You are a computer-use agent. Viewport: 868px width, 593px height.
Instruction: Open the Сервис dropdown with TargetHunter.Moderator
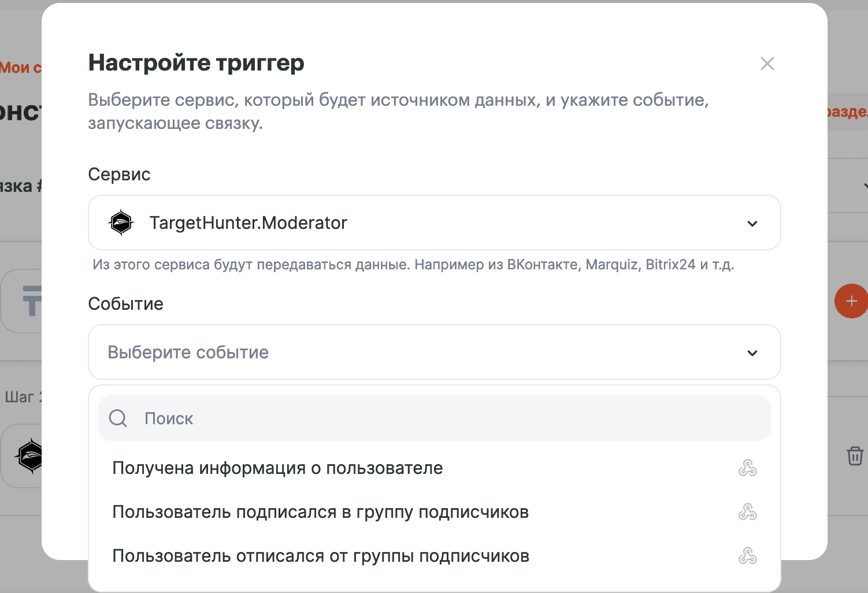pyautogui.click(x=433, y=223)
